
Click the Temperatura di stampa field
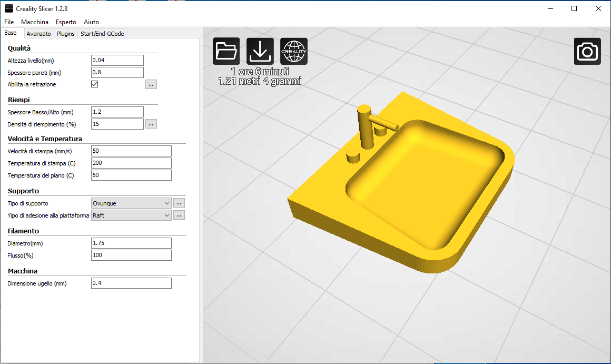click(131, 163)
